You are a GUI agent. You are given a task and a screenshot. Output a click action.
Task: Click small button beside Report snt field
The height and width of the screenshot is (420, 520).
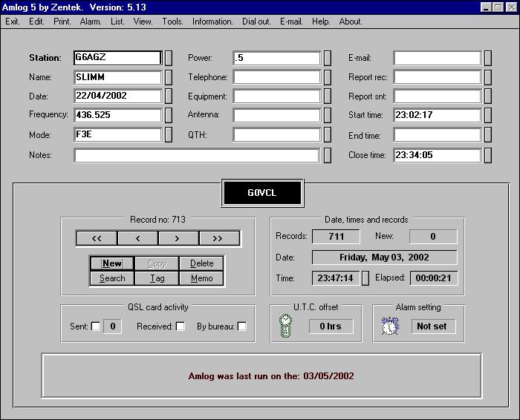488,96
